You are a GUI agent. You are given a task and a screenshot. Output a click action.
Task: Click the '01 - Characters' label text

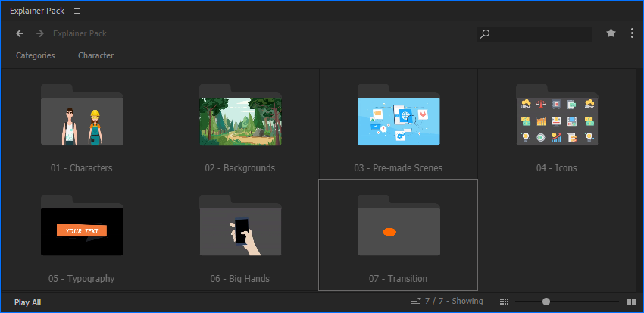81,168
